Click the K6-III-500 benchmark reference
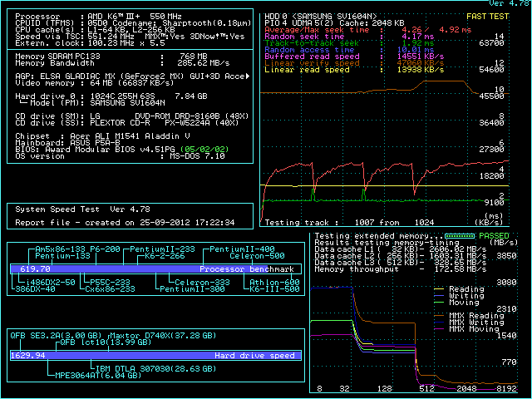Viewport: 532px width, 399px height. coord(274,289)
